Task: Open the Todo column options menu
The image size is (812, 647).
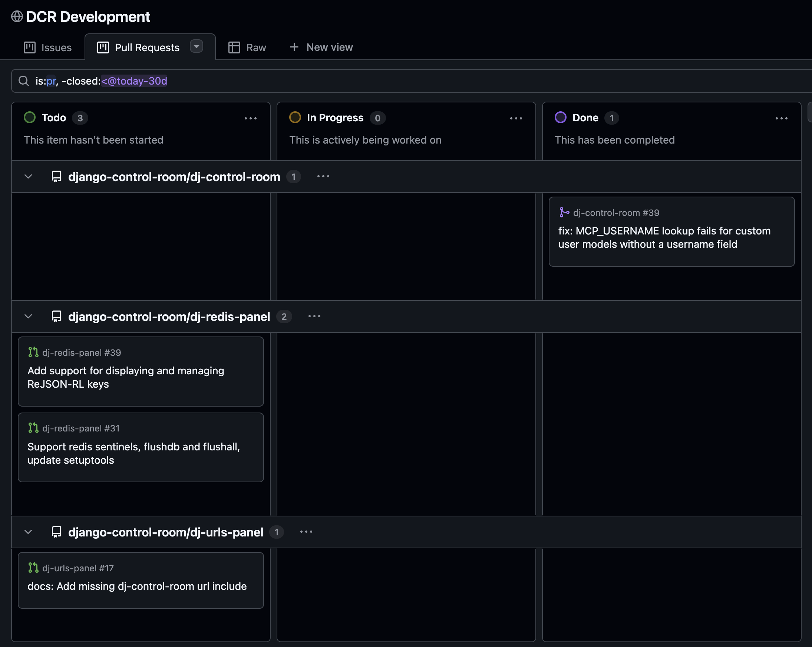Action: [x=250, y=118]
